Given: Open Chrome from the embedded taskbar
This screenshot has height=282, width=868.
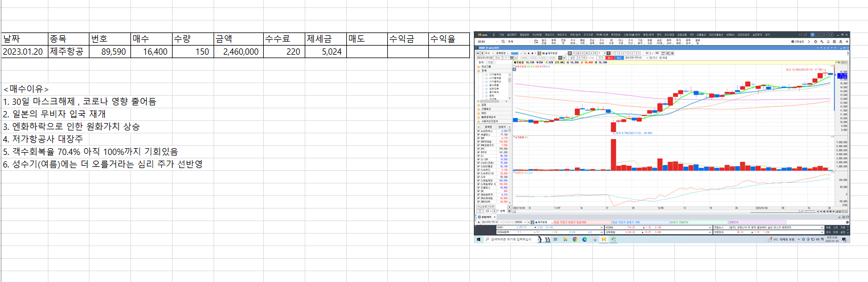Looking at the screenshot, I should [x=575, y=239].
